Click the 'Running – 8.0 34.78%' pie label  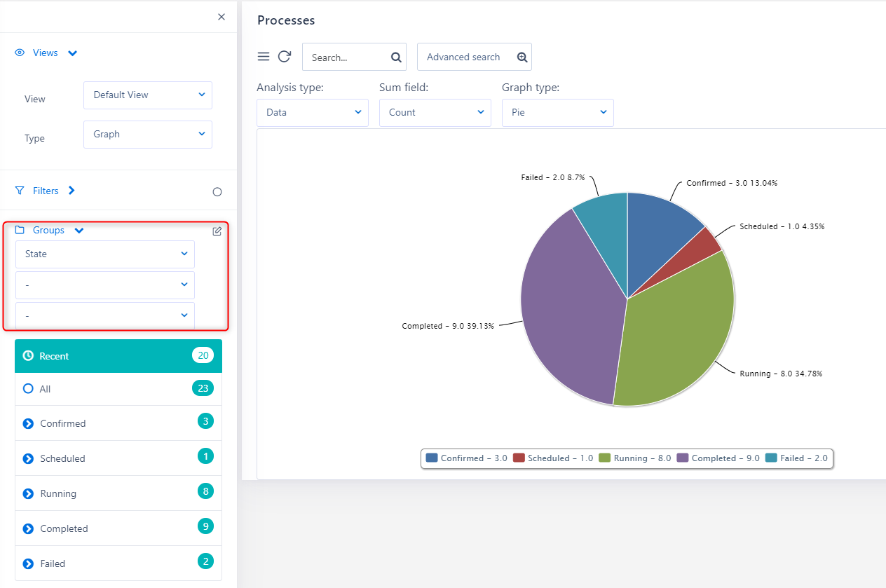(x=781, y=374)
